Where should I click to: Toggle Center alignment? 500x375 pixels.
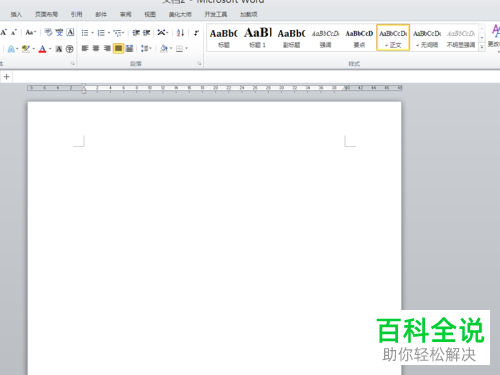click(96, 49)
